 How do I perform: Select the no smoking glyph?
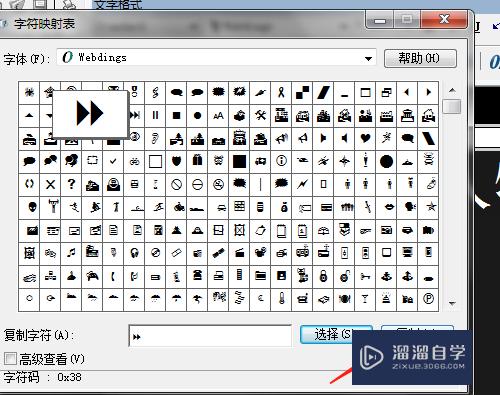(218, 184)
